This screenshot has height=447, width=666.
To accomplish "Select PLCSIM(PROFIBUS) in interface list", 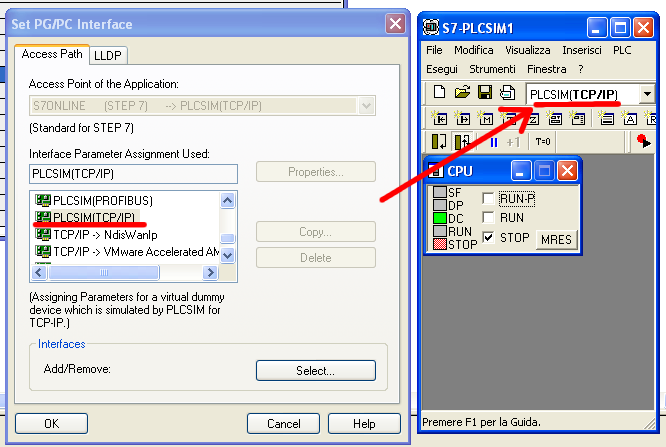I will click(102, 200).
